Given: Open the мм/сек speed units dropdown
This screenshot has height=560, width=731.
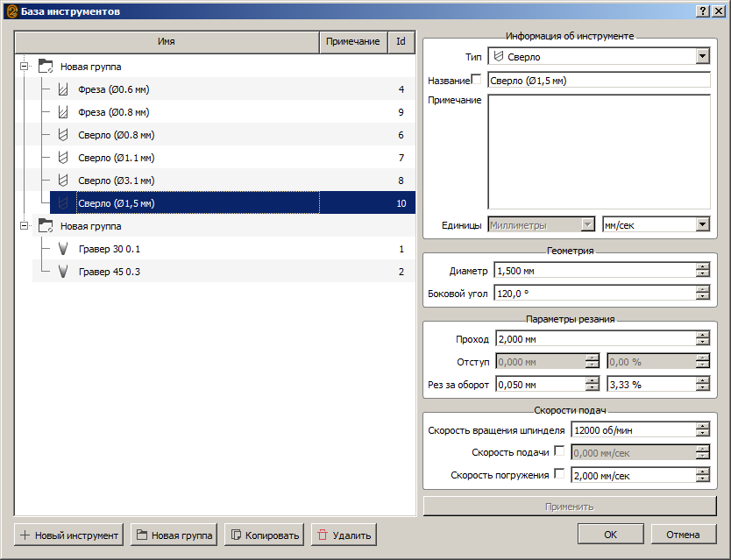Looking at the screenshot, I should 702,224.
